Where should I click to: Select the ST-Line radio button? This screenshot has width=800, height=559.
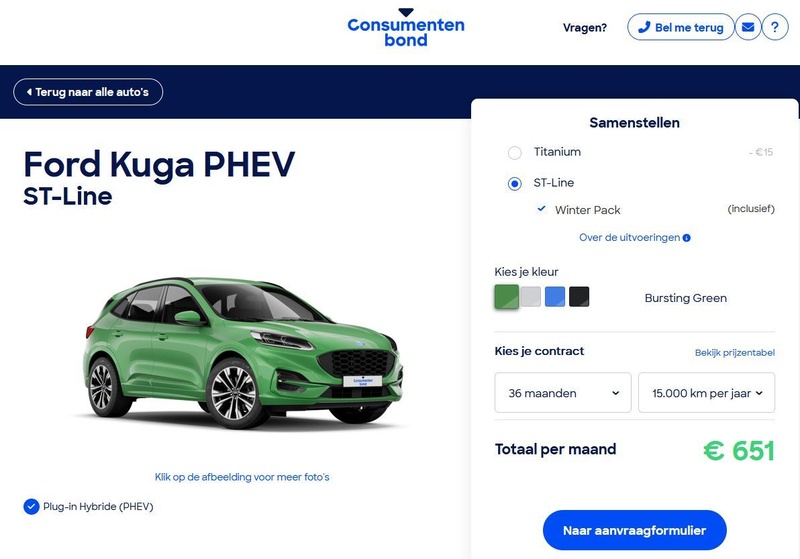515,184
